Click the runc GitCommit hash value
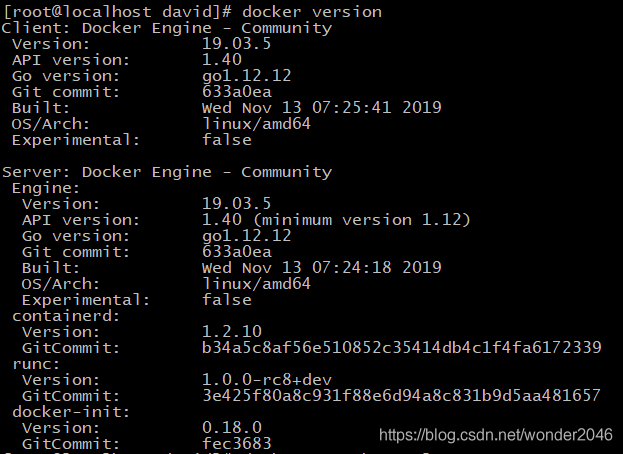The height and width of the screenshot is (454, 623). tap(401, 396)
